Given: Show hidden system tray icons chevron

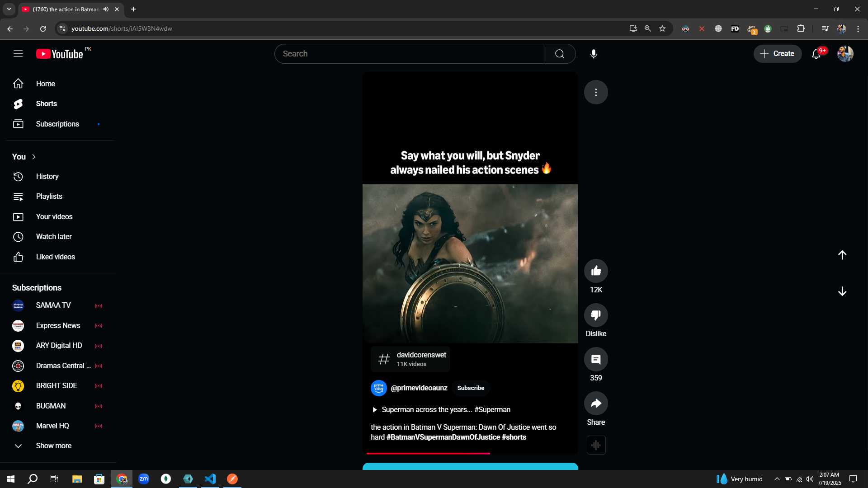Looking at the screenshot, I should pyautogui.click(x=777, y=479).
